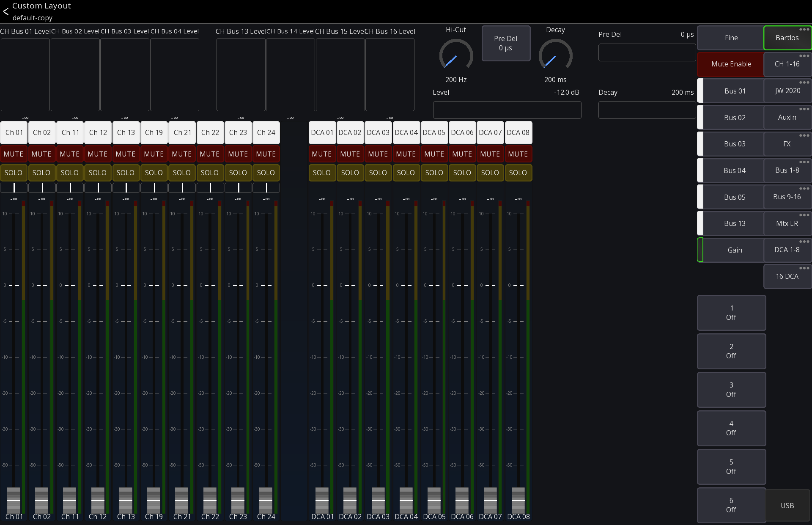Select Bus 03 sends button
Image resolution: width=812 pixels, height=525 pixels.
pyautogui.click(x=731, y=144)
